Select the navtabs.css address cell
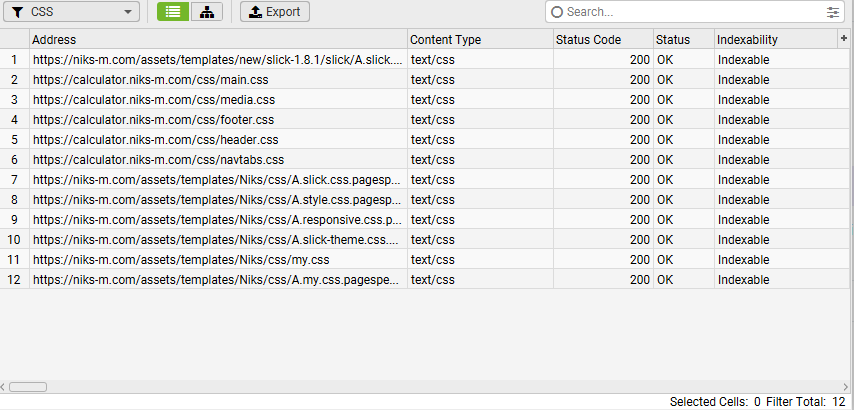854x410 pixels. pyautogui.click(x=158, y=159)
